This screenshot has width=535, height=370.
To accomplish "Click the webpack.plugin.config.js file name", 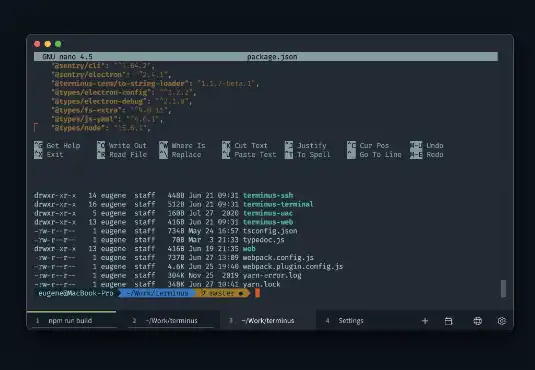I will point(293,266).
